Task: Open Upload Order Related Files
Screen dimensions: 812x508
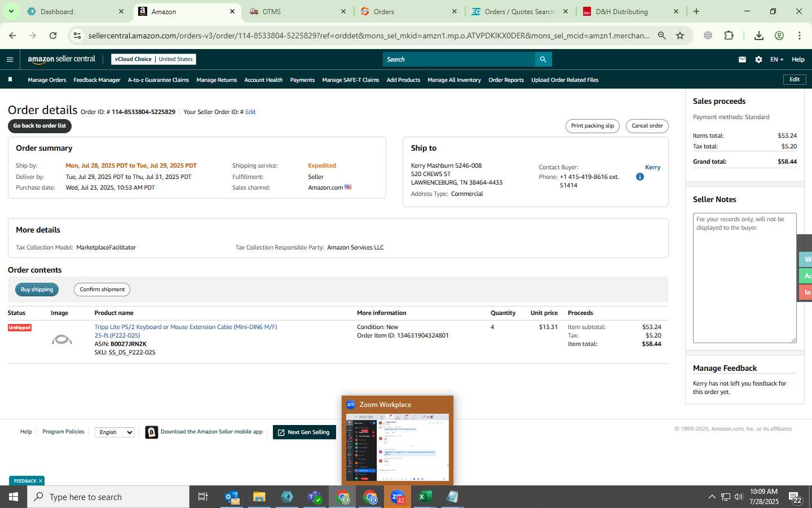Action: [x=564, y=80]
